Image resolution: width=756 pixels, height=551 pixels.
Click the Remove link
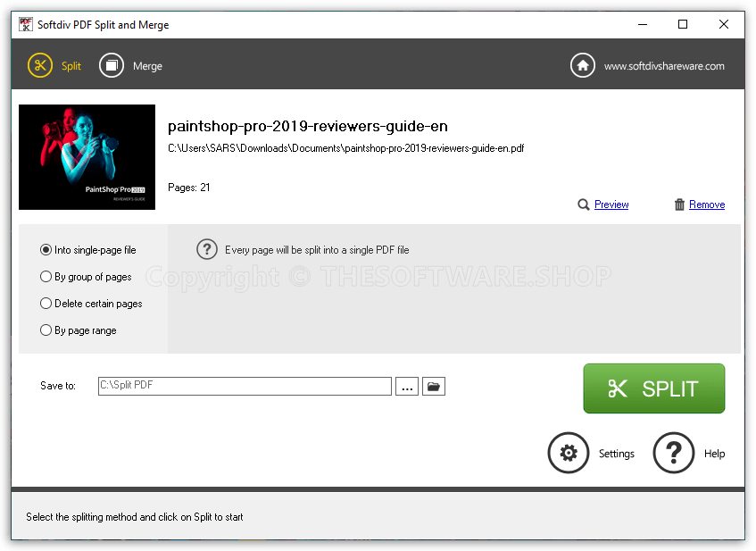pos(707,205)
